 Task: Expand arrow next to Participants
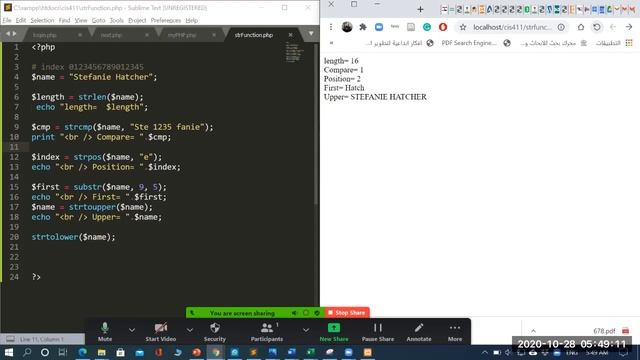pyautogui.click(x=306, y=330)
